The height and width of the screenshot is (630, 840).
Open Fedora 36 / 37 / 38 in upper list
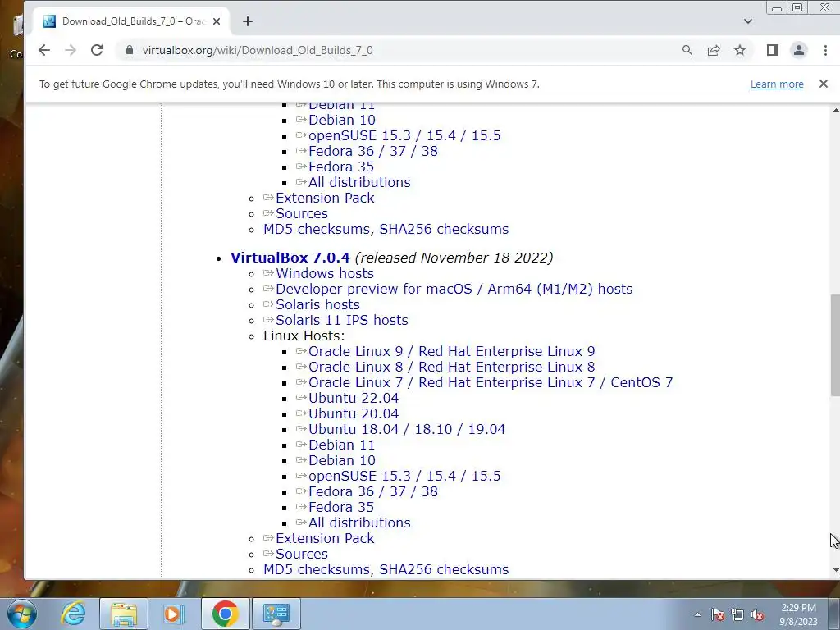tap(373, 151)
